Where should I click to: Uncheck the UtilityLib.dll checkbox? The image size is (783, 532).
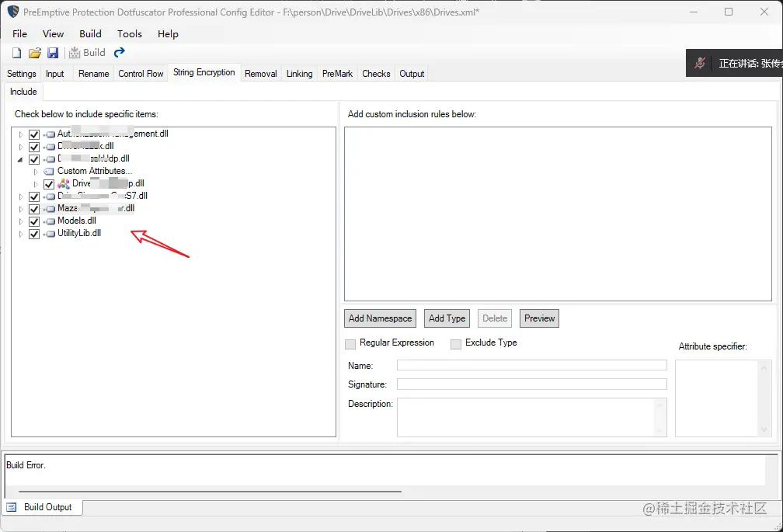pyautogui.click(x=34, y=234)
